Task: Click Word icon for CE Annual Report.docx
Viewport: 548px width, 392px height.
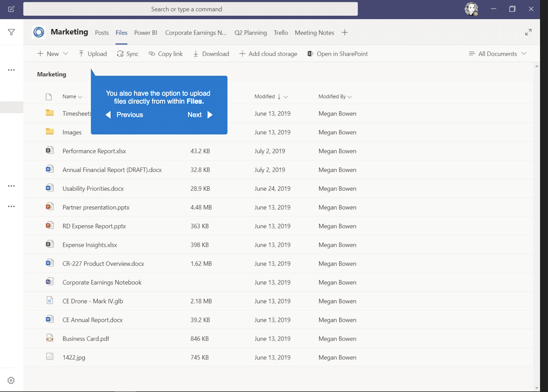Action: 50,319
